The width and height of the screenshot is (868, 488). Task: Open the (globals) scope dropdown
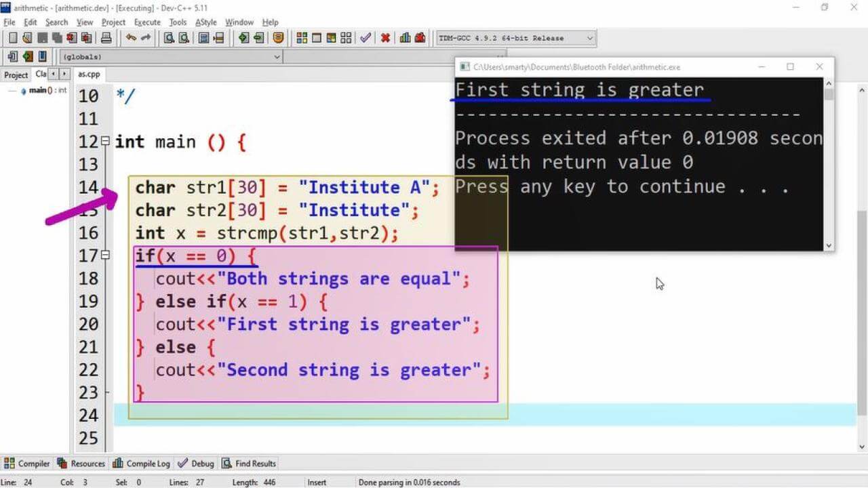coord(172,57)
